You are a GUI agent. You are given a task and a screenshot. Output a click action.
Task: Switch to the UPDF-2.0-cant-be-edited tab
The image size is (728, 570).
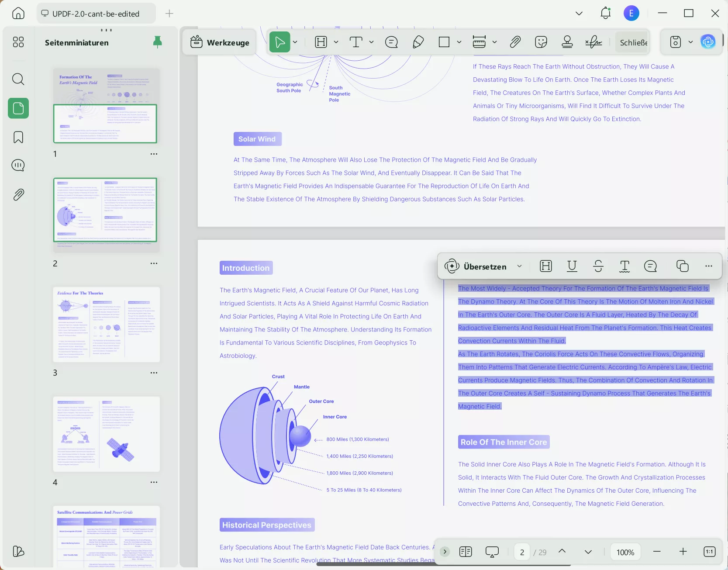(x=96, y=14)
